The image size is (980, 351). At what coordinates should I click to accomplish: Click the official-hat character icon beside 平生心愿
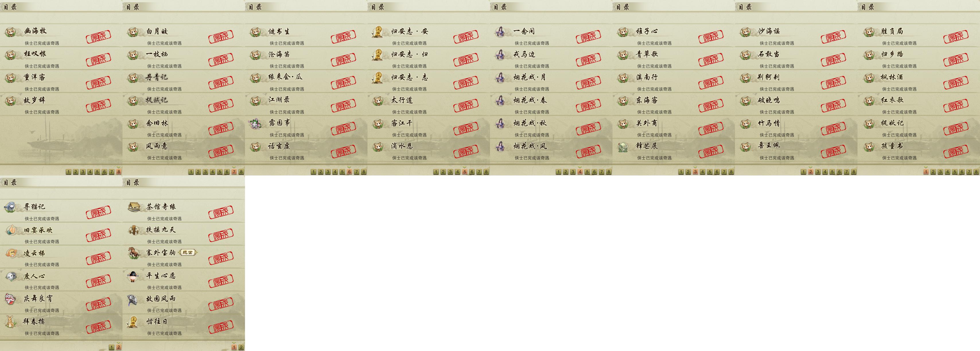click(x=133, y=276)
